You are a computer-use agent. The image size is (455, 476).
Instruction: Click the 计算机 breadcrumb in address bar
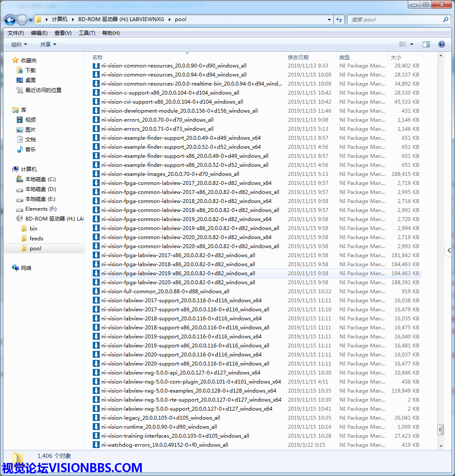(x=59, y=19)
